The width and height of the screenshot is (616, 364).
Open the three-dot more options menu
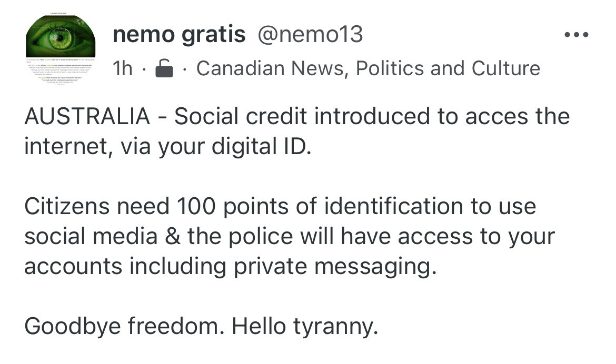[x=575, y=35]
